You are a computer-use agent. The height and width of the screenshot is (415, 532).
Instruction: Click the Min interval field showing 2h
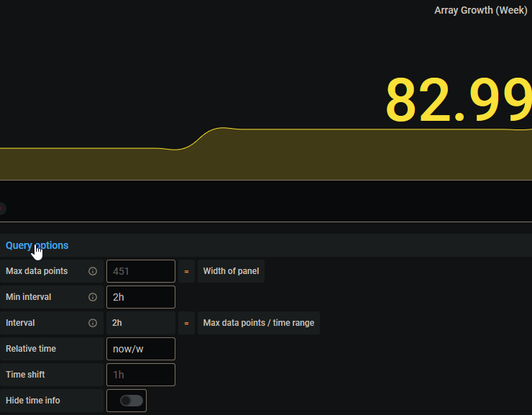141,297
